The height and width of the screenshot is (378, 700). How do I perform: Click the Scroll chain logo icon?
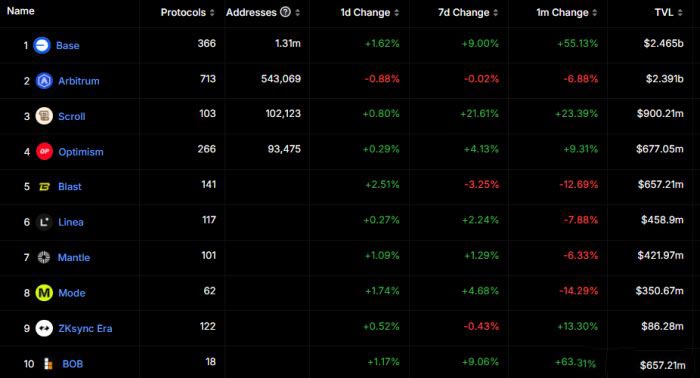click(44, 116)
